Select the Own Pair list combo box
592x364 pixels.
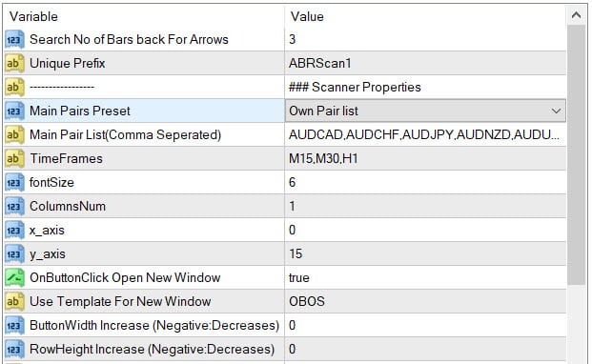click(425, 111)
